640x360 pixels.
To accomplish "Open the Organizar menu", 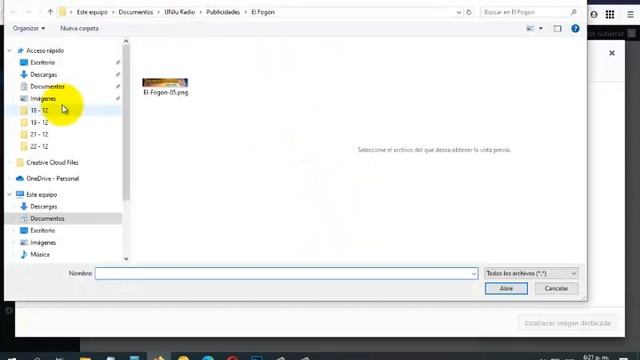I will 29,29.
